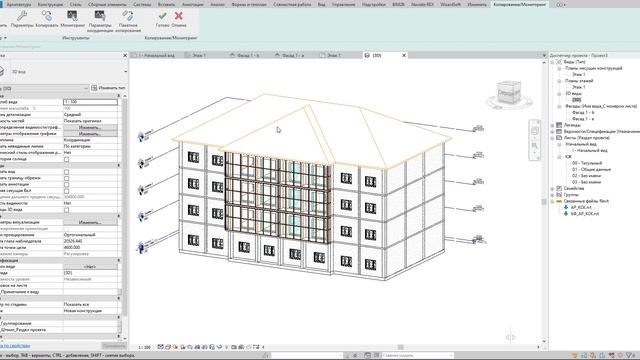Activate the Копировать tool in the ribbon

point(47,19)
